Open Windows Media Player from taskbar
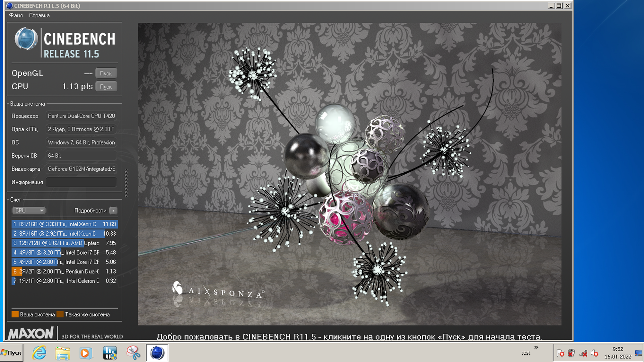The width and height of the screenshot is (644, 362). coord(86,353)
